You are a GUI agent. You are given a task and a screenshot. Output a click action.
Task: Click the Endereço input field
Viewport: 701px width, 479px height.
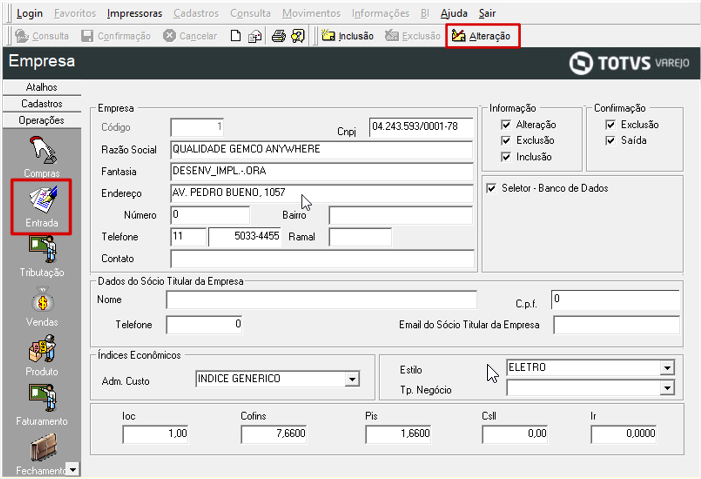pos(321,193)
